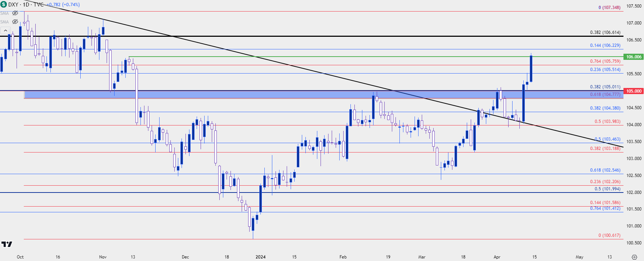
Task: Click the May label on time axis
Action: (579, 257)
